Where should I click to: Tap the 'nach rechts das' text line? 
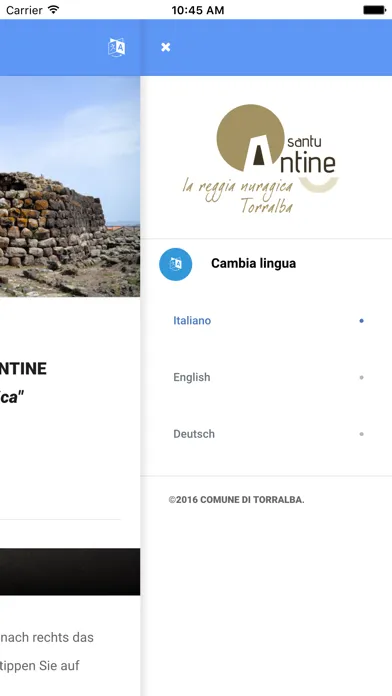47,637
